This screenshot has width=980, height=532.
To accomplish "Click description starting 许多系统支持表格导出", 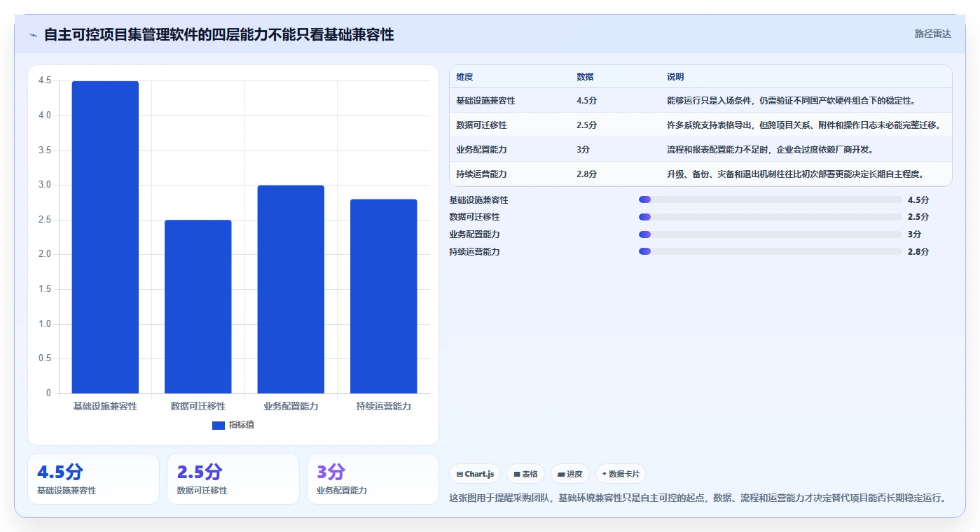I will click(x=803, y=125).
